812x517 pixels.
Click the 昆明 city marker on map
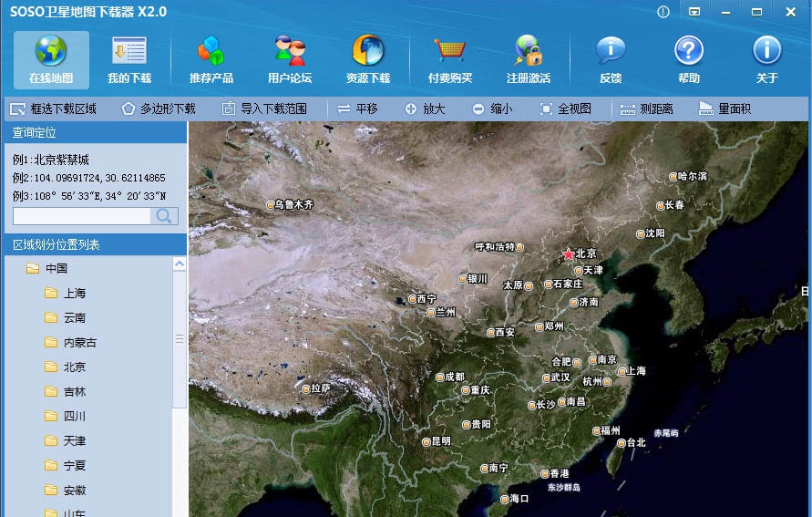point(427,442)
